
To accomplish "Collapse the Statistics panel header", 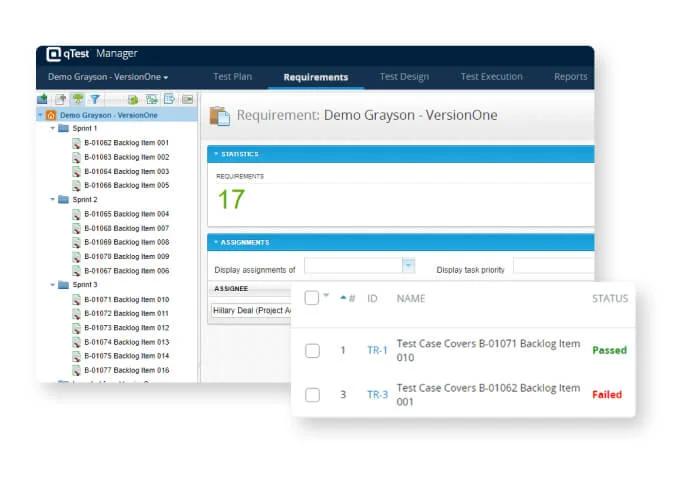I will pyautogui.click(x=214, y=154).
